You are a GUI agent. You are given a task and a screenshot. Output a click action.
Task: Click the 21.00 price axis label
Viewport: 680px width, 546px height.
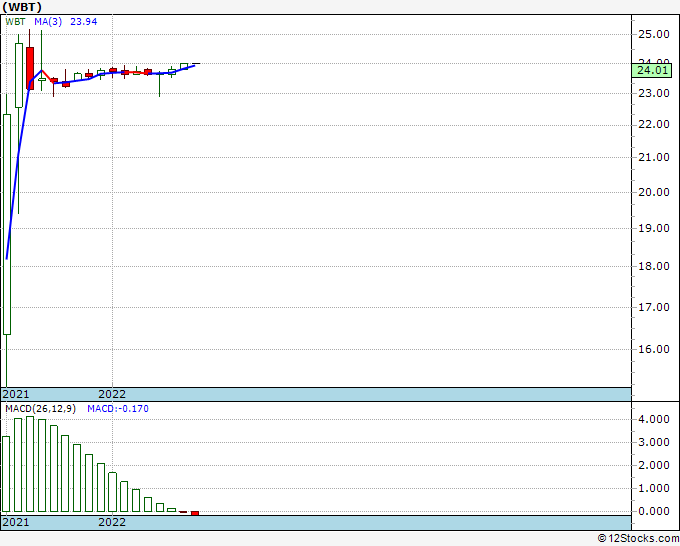tap(654, 157)
